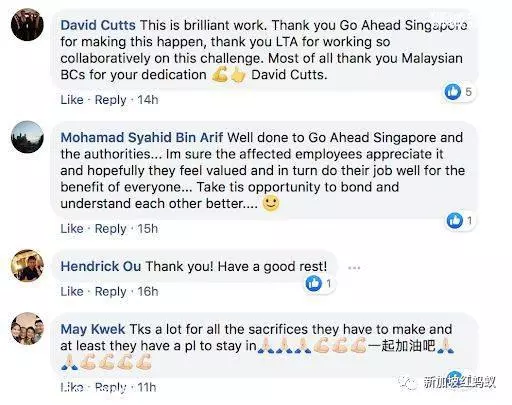The image size is (512, 405).
Task: Like David Cutts' comment
Action: click(72, 100)
